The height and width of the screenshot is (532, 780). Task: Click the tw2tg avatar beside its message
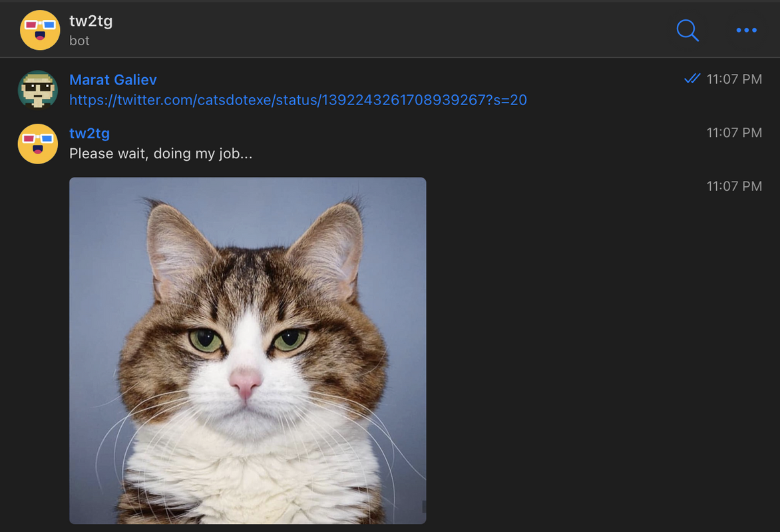pyautogui.click(x=38, y=144)
